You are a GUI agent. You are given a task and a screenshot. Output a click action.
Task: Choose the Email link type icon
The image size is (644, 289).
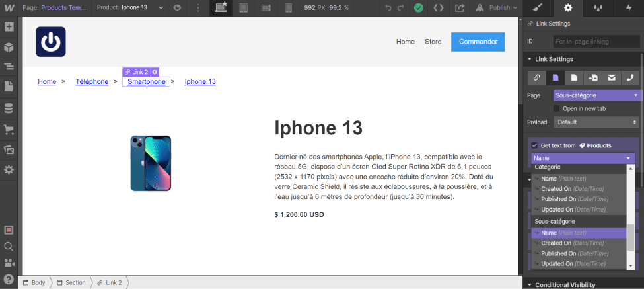tap(612, 77)
